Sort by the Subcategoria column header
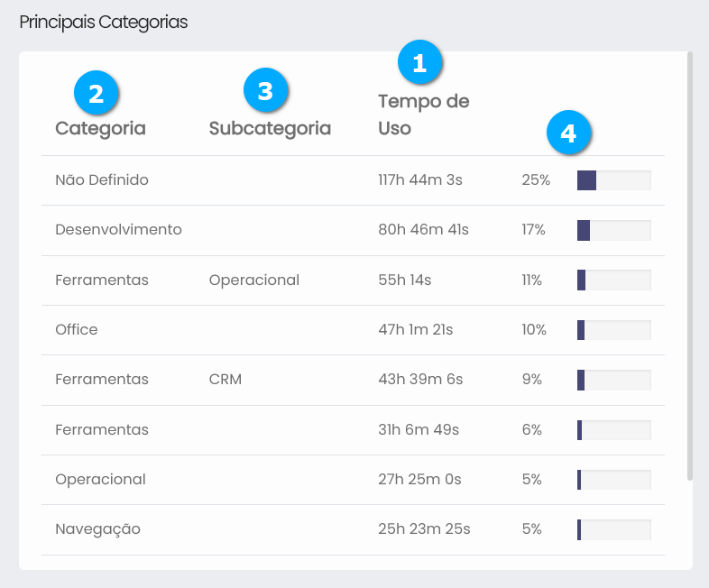 (x=270, y=129)
